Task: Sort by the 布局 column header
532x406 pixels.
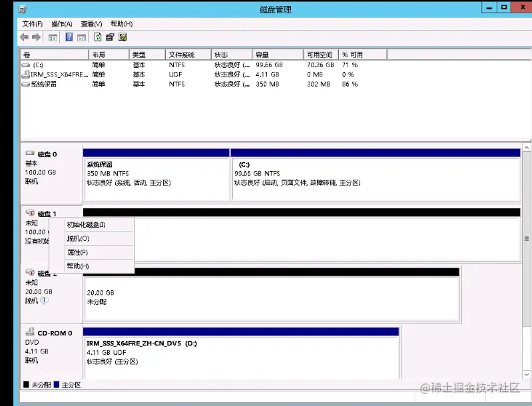Action: point(109,55)
